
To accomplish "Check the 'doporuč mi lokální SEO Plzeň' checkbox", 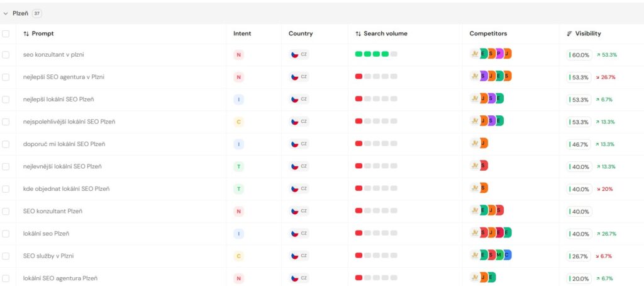I will (x=6, y=144).
